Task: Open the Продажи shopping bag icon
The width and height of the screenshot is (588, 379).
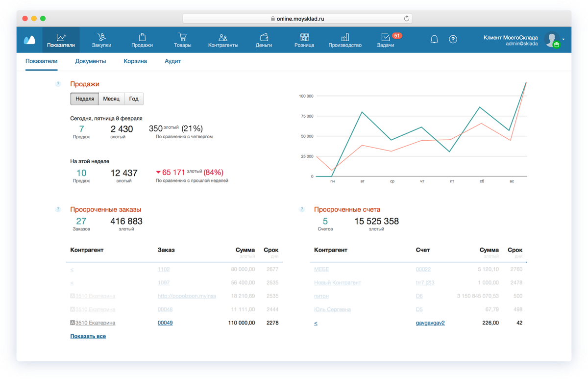Action: (142, 37)
